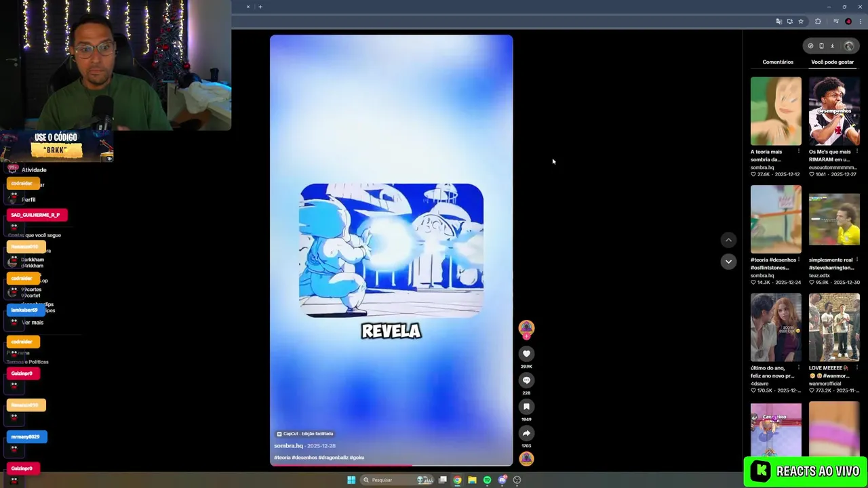Open the Chrome profile avatar
The image size is (868, 488).
tap(848, 22)
